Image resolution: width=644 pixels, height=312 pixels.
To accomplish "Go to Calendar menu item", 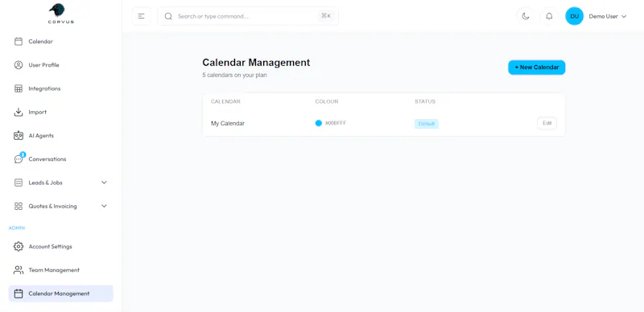I will [41, 42].
